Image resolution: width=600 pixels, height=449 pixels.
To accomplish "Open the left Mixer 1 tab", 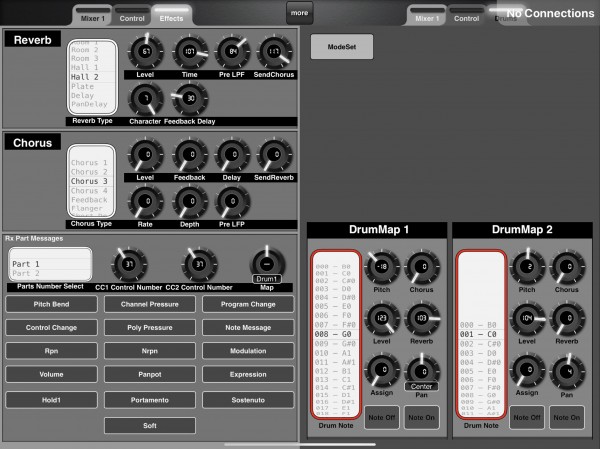I will pyautogui.click(x=92, y=18).
